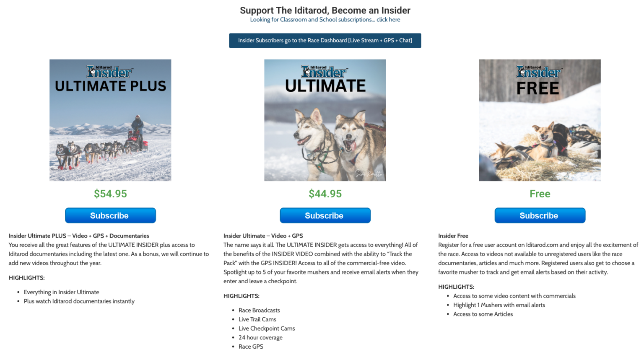Open the Classroom and School subscriptions link

325,20
